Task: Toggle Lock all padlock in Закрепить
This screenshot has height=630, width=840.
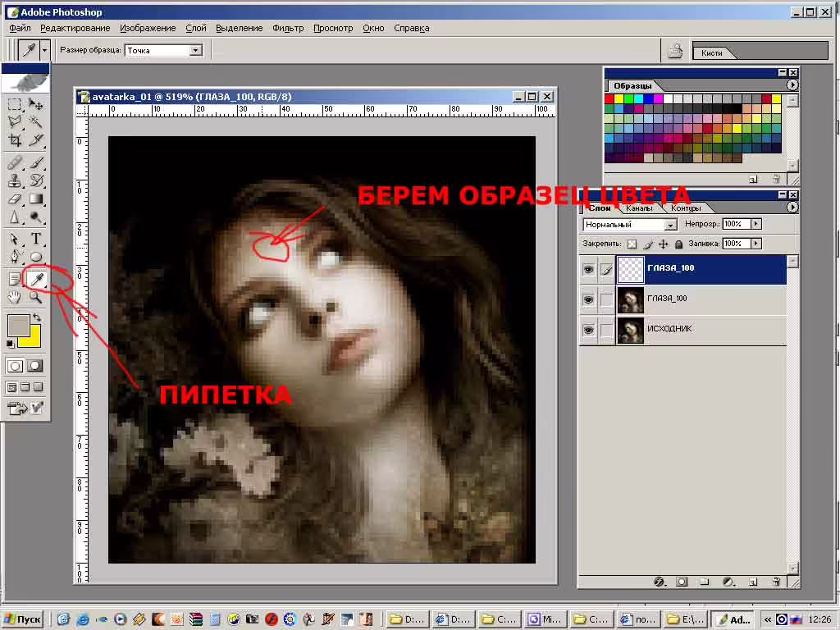Action: point(678,244)
